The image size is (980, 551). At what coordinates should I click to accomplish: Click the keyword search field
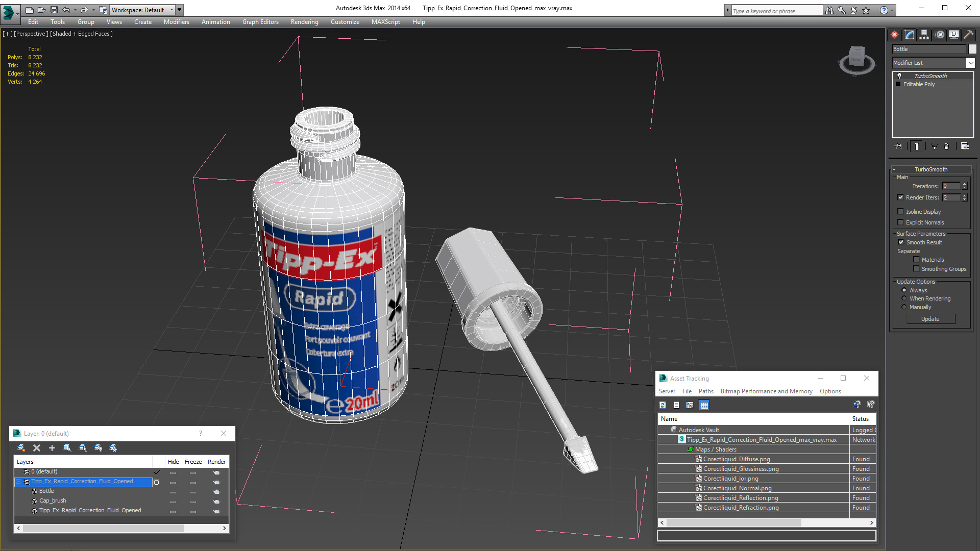tap(776, 11)
